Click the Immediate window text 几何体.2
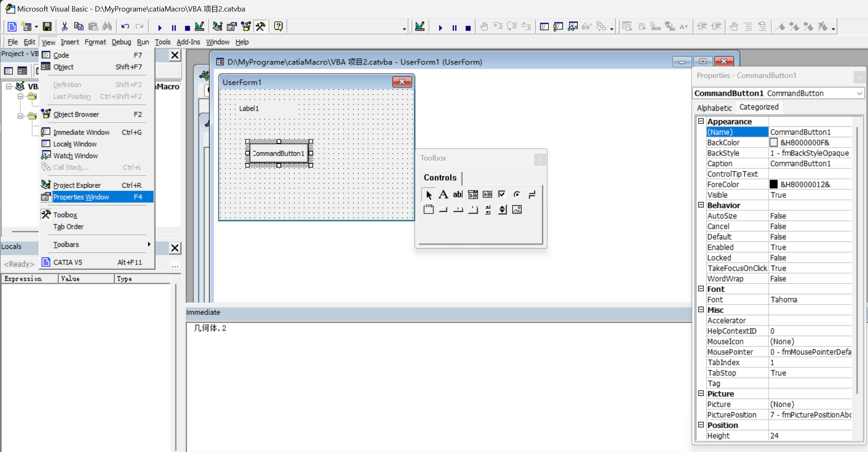The width and height of the screenshot is (868, 452). click(210, 328)
